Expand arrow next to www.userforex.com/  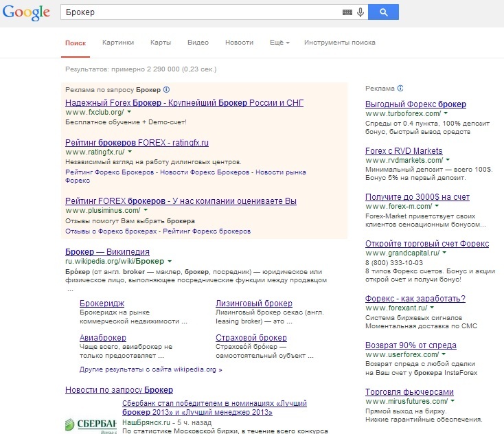coord(444,354)
